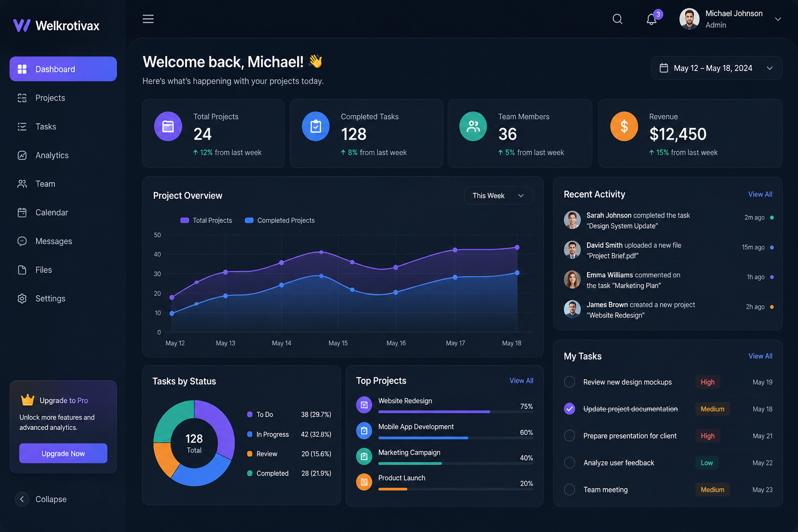Click James Brown's avatar in activity feed
Screen dimensions: 798x532
572,309
